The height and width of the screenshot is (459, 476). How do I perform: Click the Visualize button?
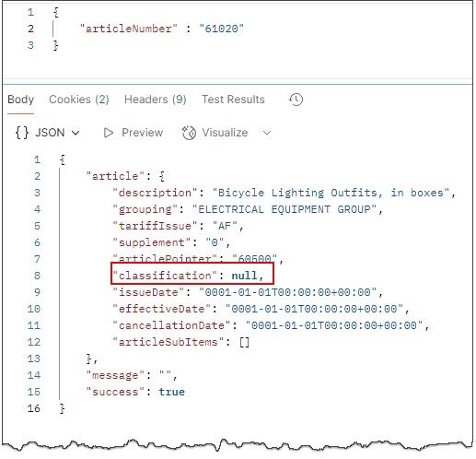(x=215, y=133)
